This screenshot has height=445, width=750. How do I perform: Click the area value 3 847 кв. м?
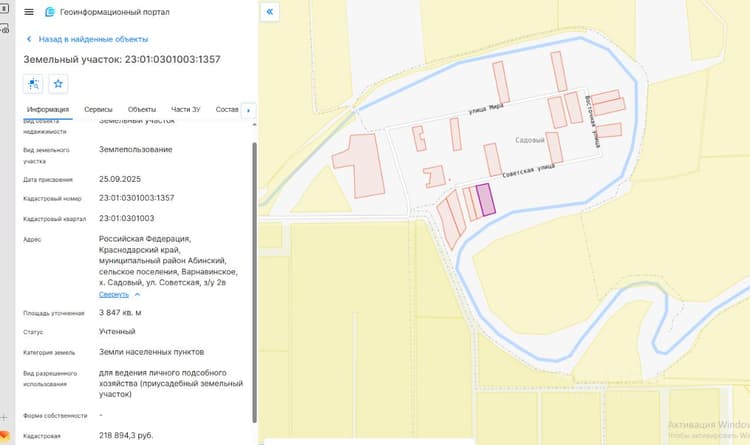pyautogui.click(x=120, y=312)
